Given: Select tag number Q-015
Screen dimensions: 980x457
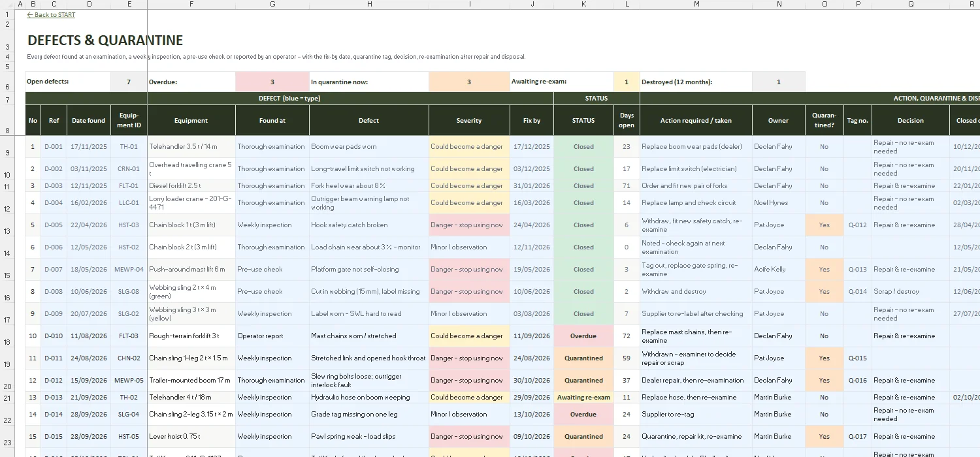Looking at the screenshot, I should [x=858, y=358].
